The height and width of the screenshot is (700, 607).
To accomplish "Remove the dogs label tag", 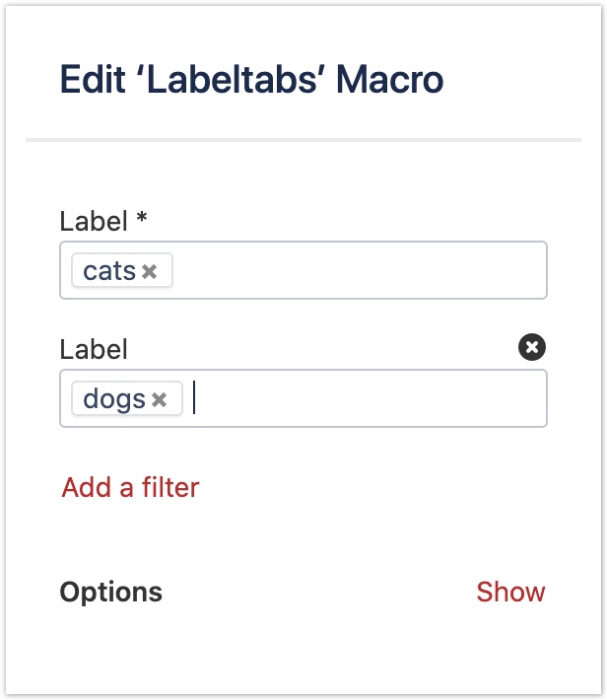I will [x=160, y=399].
